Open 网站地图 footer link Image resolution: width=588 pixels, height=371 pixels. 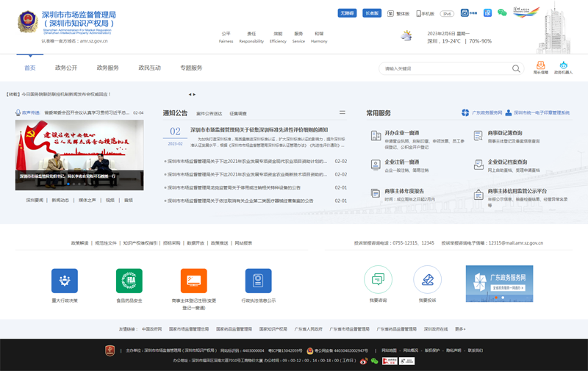pos(389,350)
